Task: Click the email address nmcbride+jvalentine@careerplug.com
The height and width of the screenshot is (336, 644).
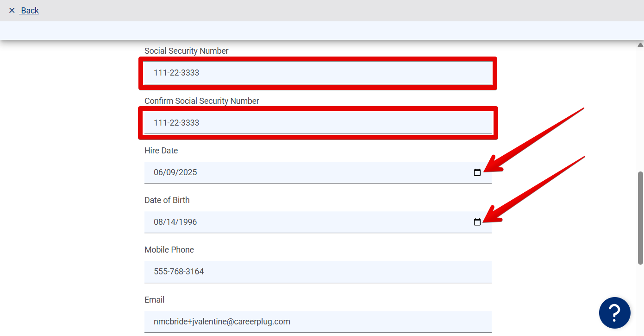Action: pos(222,321)
